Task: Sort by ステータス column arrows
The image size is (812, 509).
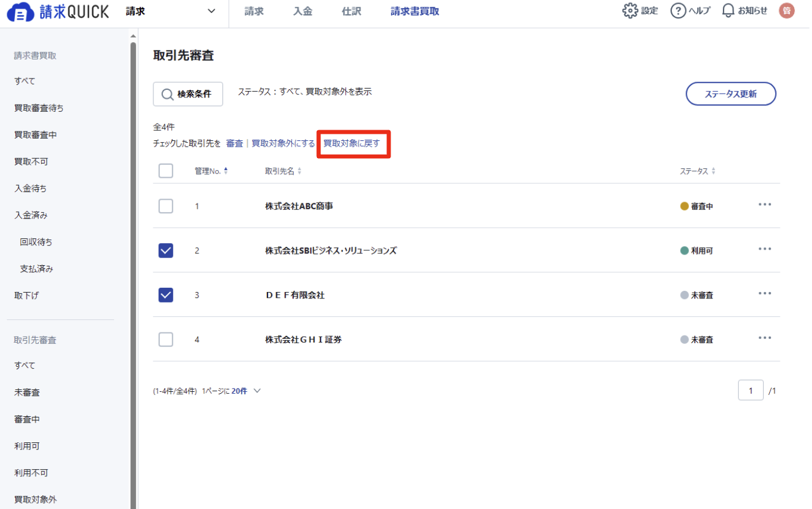Action: 713,171
